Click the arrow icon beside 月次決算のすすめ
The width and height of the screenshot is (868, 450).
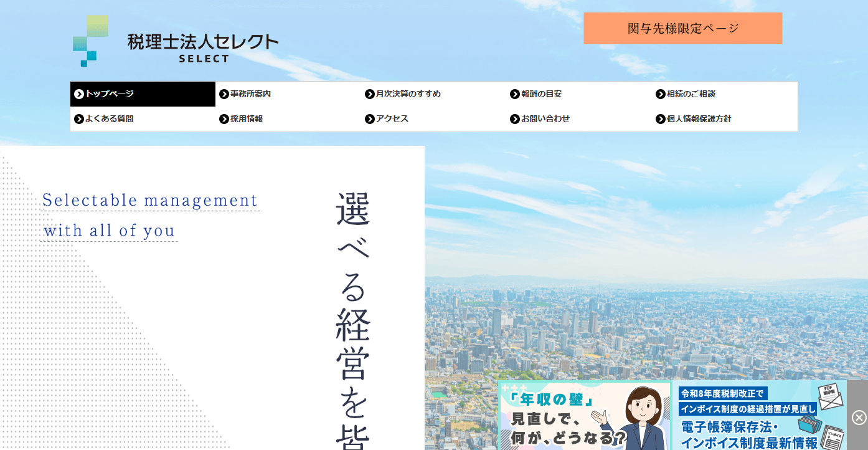(x=370, y=94)
